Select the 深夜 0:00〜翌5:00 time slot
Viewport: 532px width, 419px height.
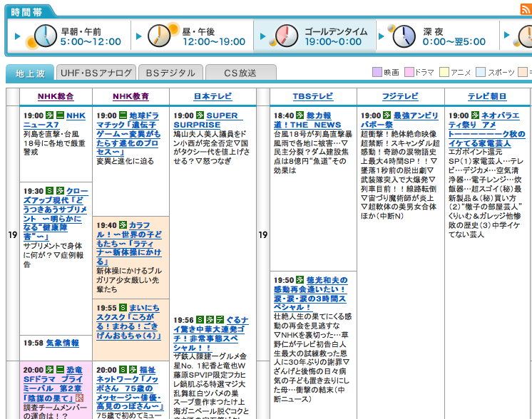438,36
